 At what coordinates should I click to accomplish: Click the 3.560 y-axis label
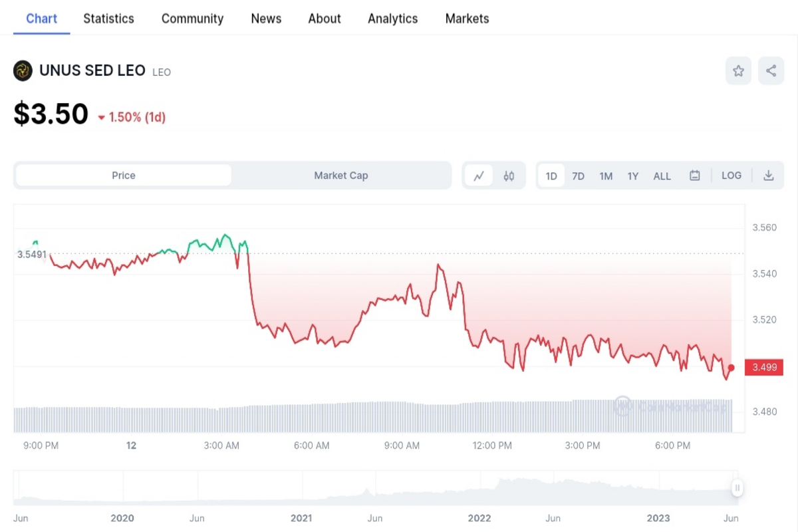(764, 227)
